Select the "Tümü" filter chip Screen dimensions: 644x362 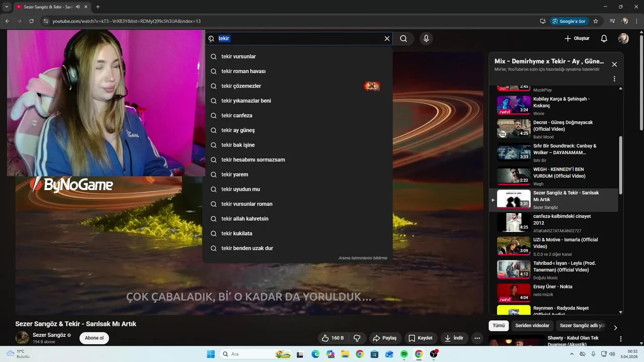point(499,326)
